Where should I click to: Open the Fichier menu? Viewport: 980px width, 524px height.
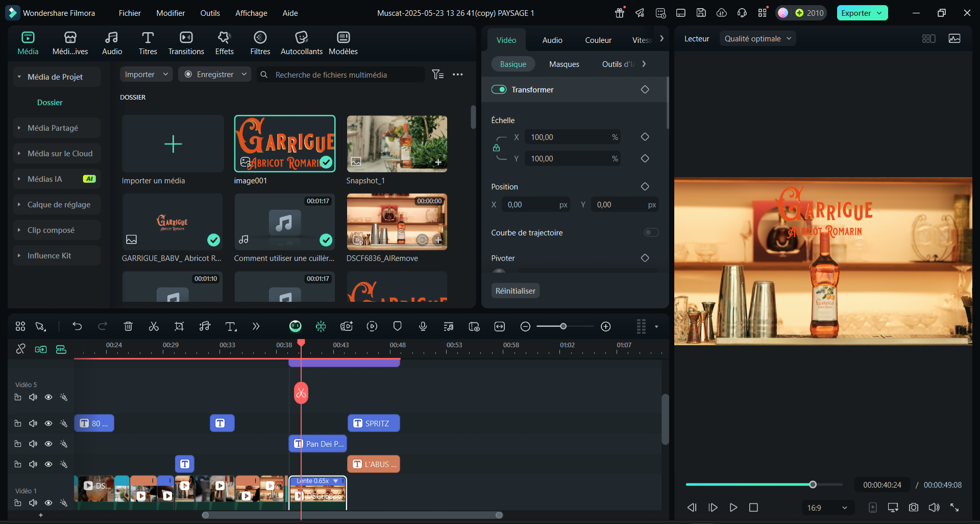pos(130,13)
